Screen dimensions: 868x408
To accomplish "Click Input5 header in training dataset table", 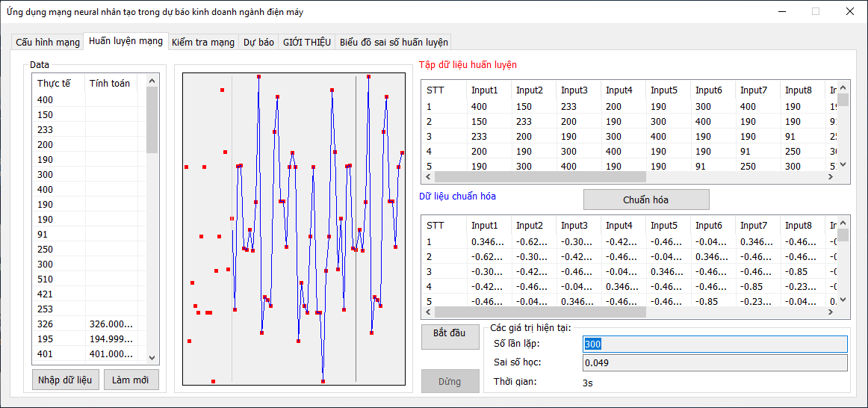I will pos(669,90).
